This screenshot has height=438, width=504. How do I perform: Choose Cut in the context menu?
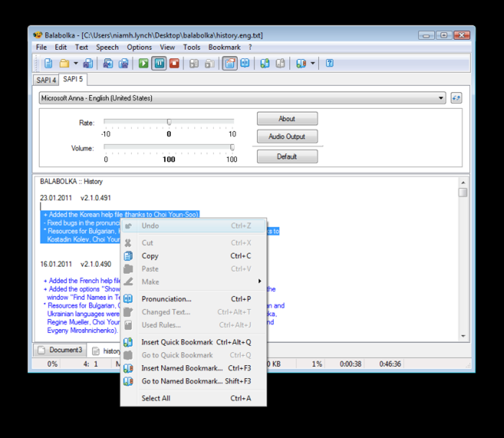(x=194, y=243)
